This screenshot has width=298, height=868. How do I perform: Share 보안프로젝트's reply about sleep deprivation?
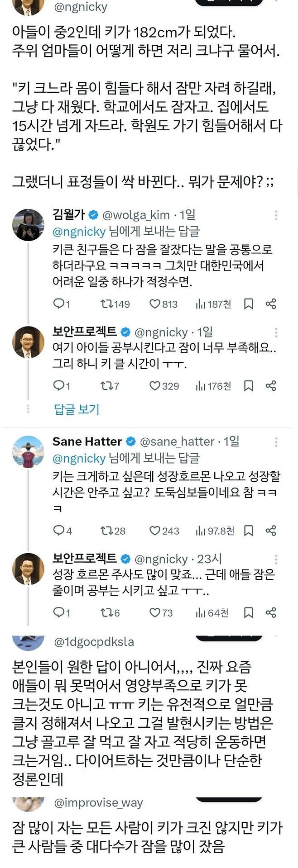pos(271,386)
